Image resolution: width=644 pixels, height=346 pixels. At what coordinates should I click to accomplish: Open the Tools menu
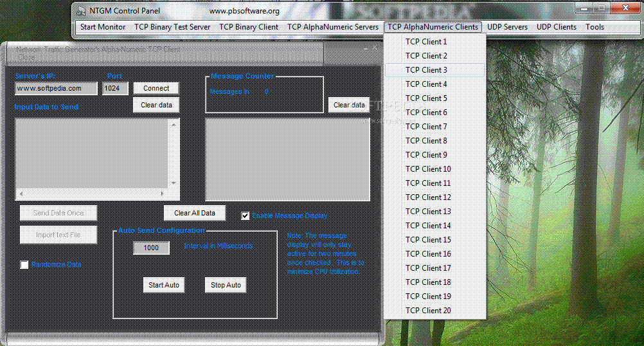click(595, 27)
